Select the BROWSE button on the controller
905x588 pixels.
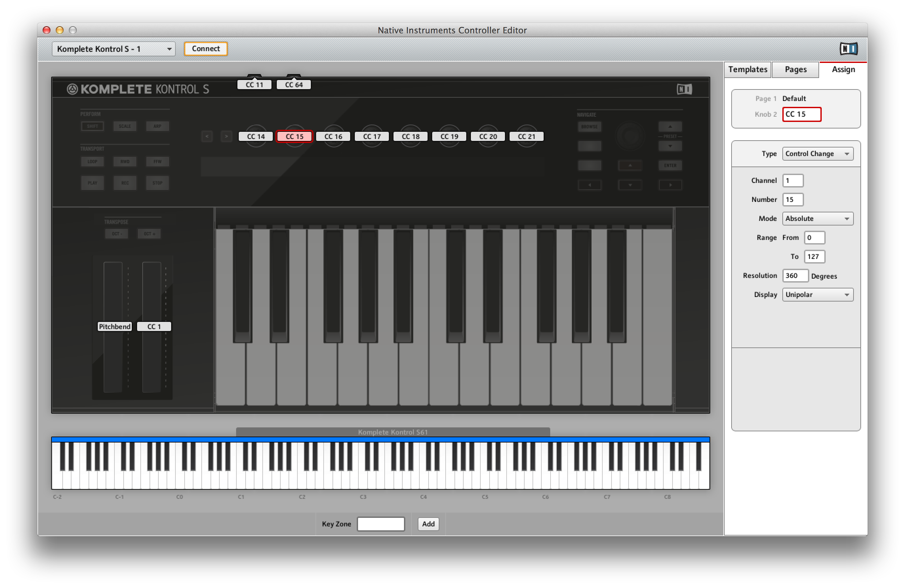click(x=590, y=127)
